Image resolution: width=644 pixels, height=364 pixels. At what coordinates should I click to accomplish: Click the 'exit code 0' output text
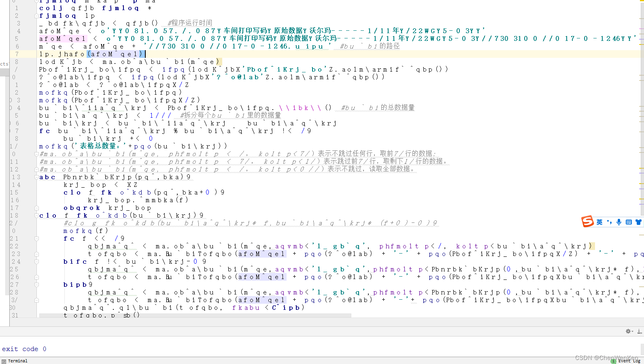[24, 349]
